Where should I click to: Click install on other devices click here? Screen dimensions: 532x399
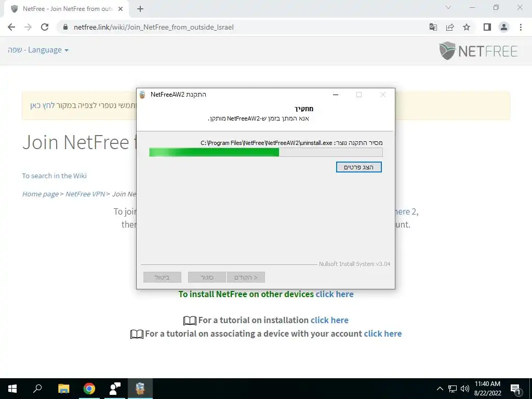click(x=335, y=294)
